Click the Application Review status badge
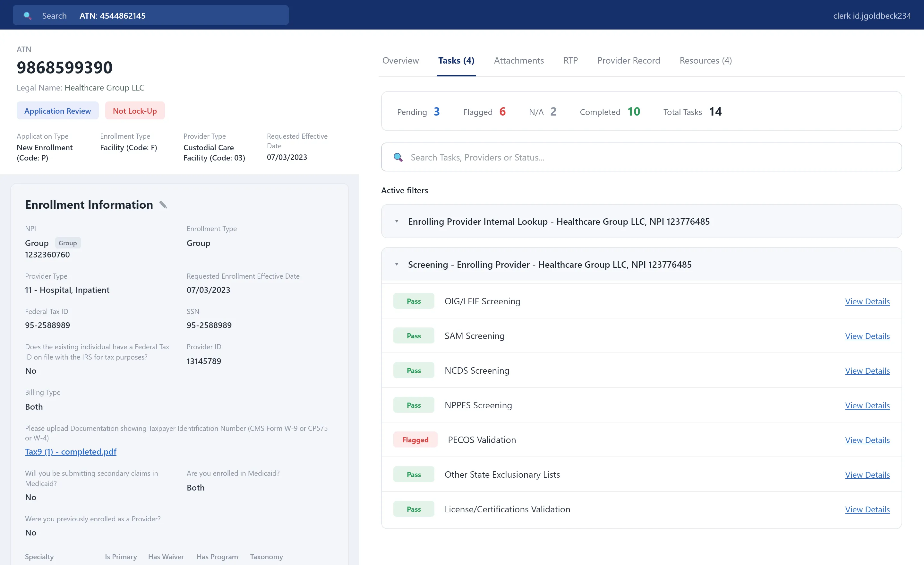The image size is (924, 565). click(x=58, y=111)
